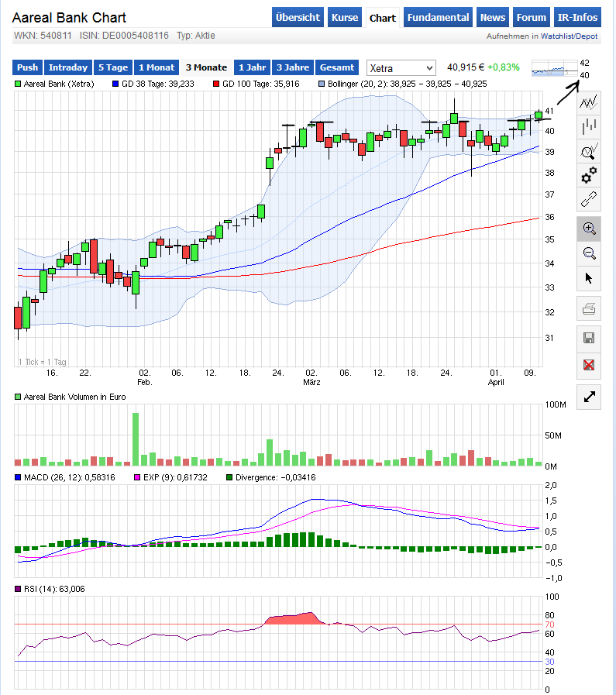Select the 1 Monat time range
Viewport: 616px width, 695px height.
point(157,67)
